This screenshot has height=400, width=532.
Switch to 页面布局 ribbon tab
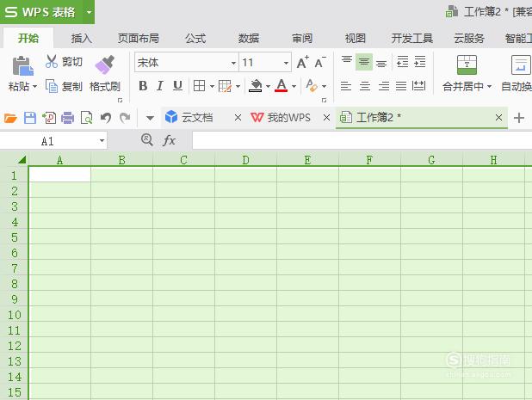click(x=138, y=39)
